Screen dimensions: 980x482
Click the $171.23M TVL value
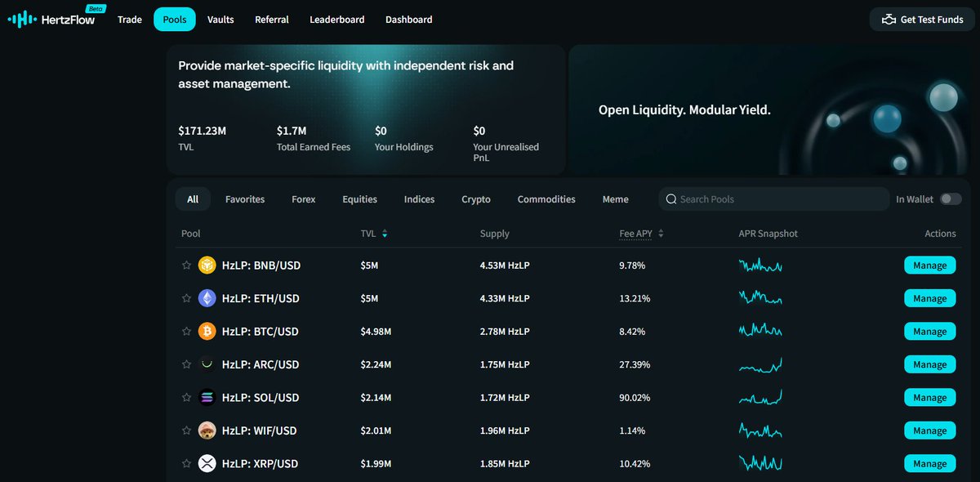click(202, 131)
